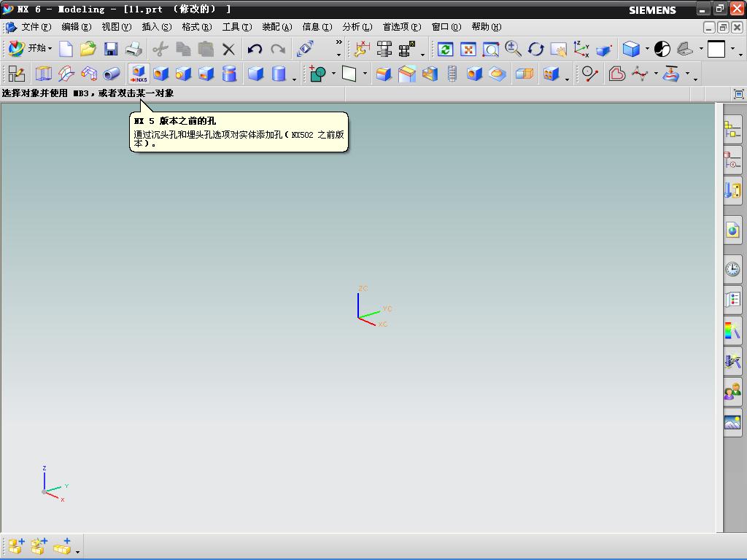
Task: Click the Instance feature array icon
Action: (551, 74)
